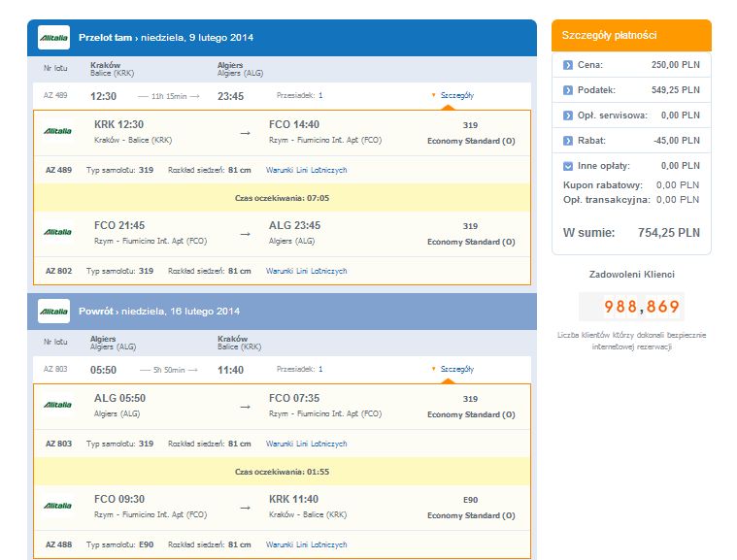Click the Zadowoleni Klienci heading
Viewport: 737px width, 560px height.
tap(632, 275)
